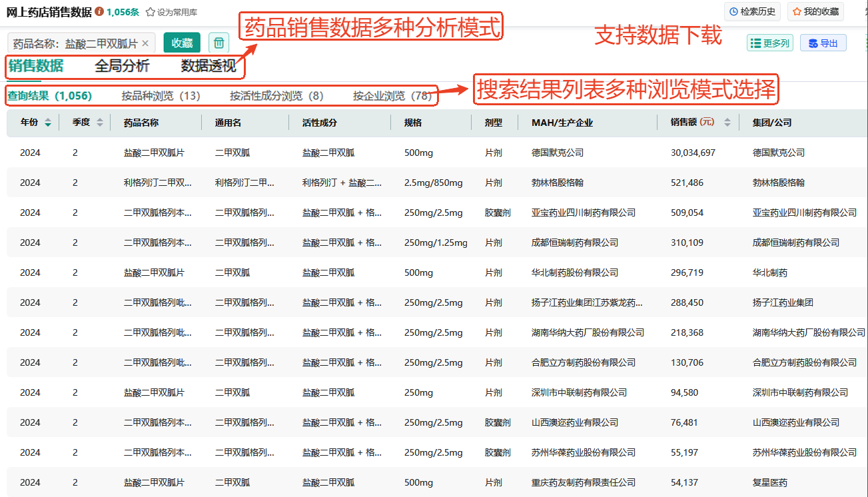
Task: Click the info icon beside 网上药店销售数据
Action: click(99, 12)
